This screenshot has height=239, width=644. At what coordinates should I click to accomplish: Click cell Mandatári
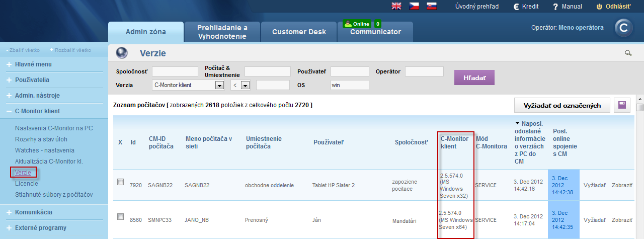[405, 220]
